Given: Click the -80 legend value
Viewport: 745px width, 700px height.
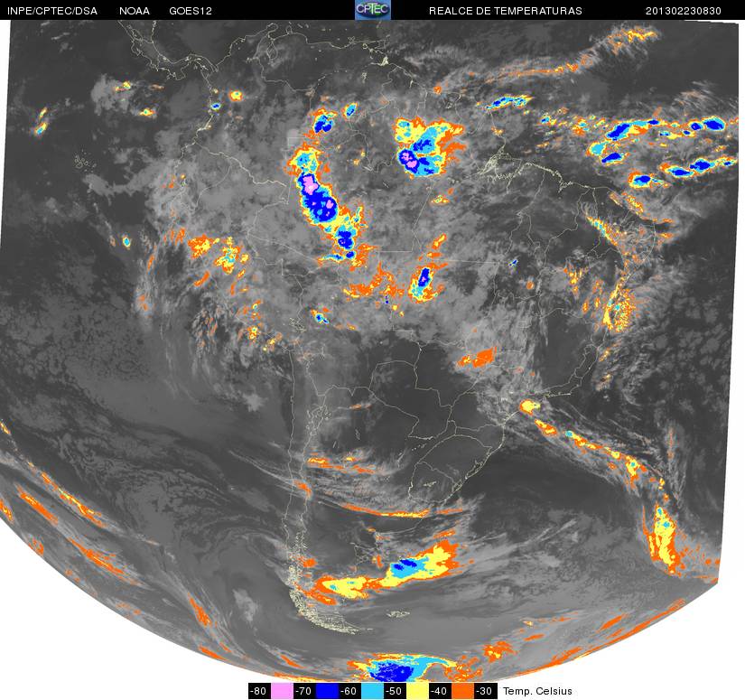Looking at the screenshot, I should coord(259,691).
